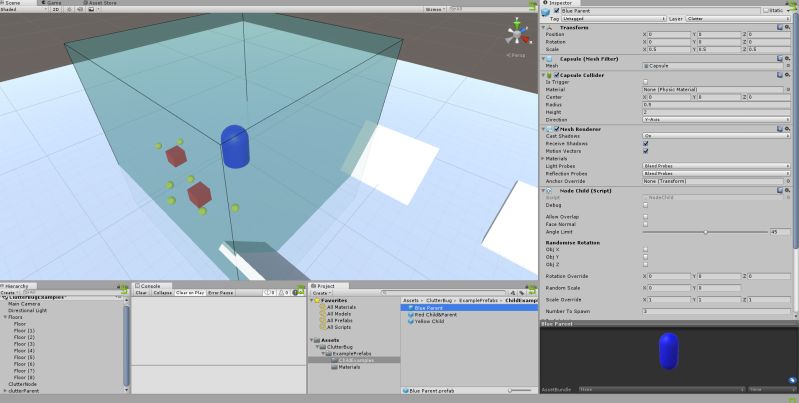This screenshot has width=799, height=403.
Task: Disable the Capsule Collider component checkbox
Action: pos(556,75)
